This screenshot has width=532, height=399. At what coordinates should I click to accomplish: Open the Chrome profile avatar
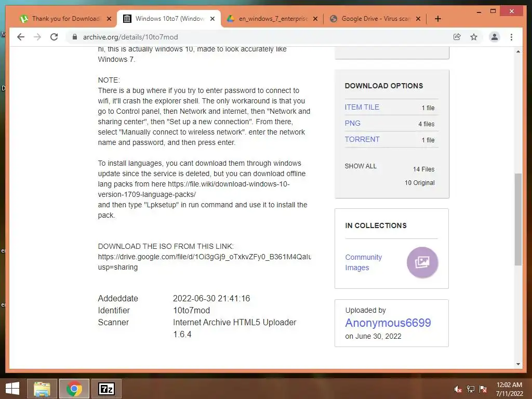495,37
